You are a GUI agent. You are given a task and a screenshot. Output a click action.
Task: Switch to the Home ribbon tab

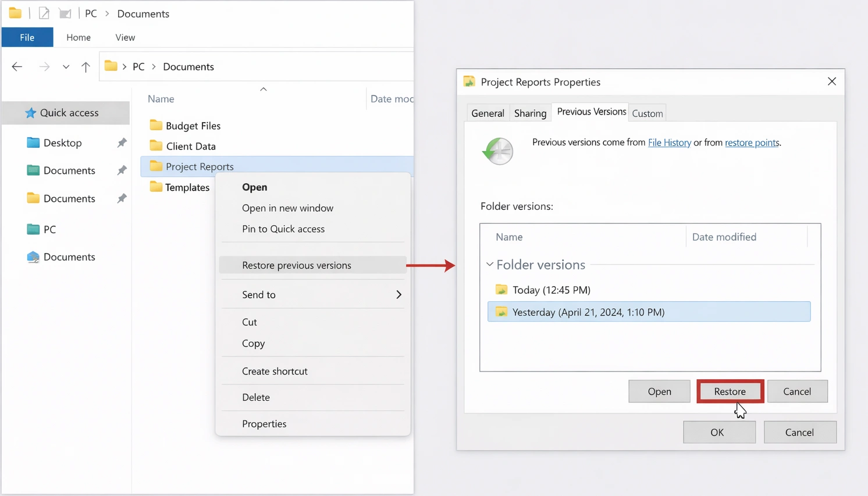[x=79, y=37]
